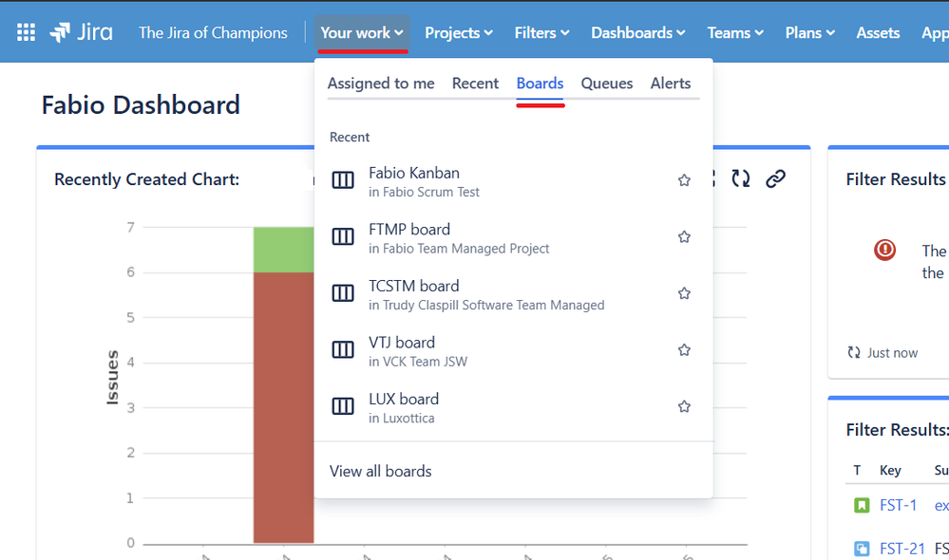Copy link of Recently Created Chart gadget
Screen dimensions: 949x560
775,178
